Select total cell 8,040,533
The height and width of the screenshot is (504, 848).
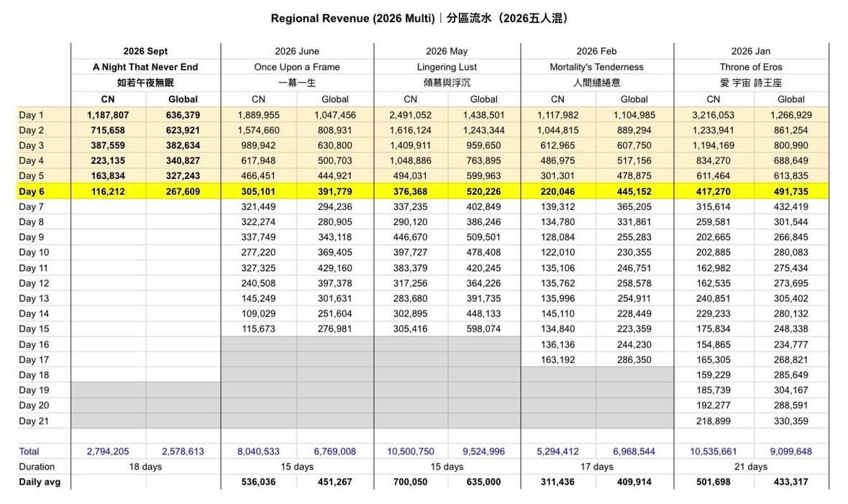click(258, 452)
